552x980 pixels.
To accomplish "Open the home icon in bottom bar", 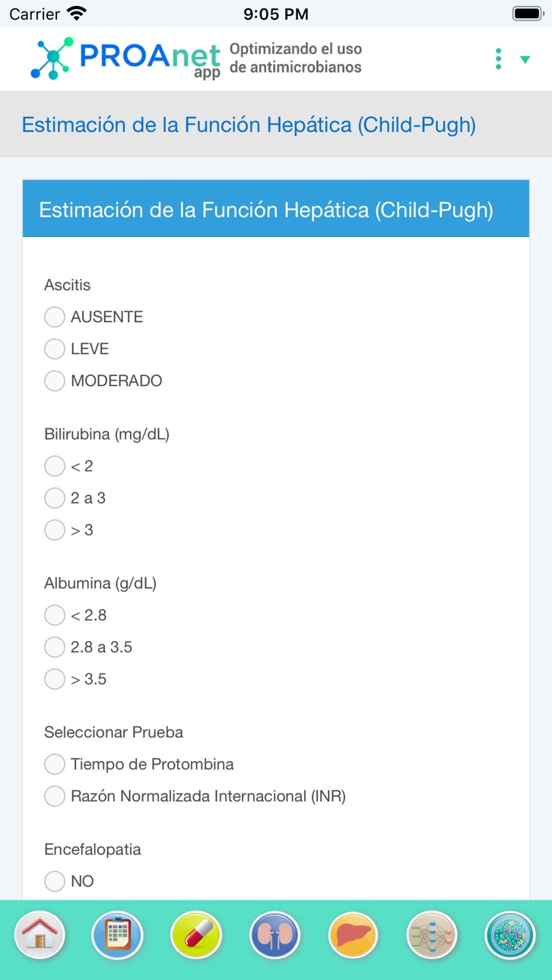I will pos(40,935).
